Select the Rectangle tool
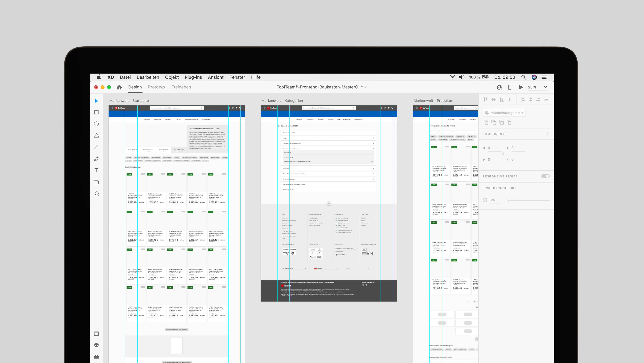 (97, 112)
